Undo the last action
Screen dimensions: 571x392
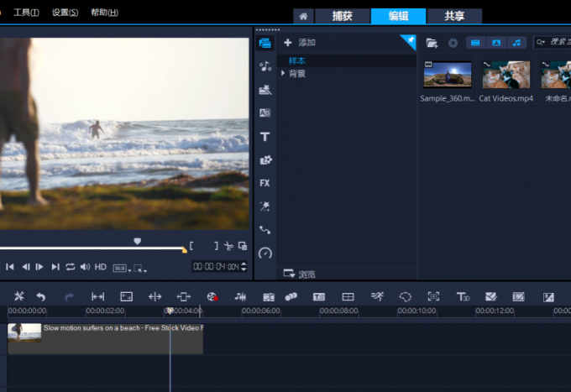pos(40,296)
